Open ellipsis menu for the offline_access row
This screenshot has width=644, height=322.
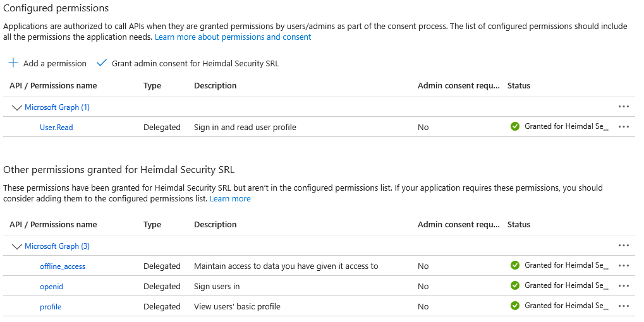pos(624,266)
